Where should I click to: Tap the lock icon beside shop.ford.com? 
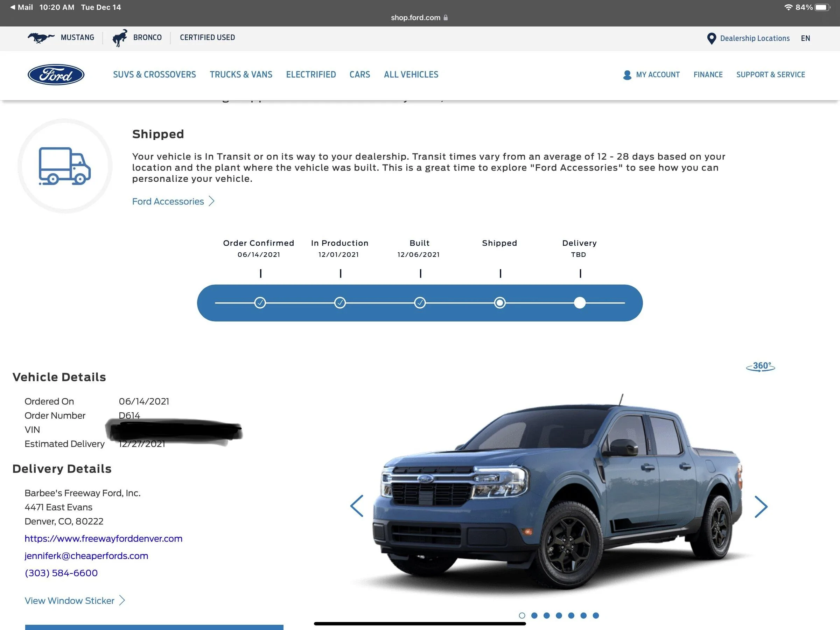coord(446,17)
